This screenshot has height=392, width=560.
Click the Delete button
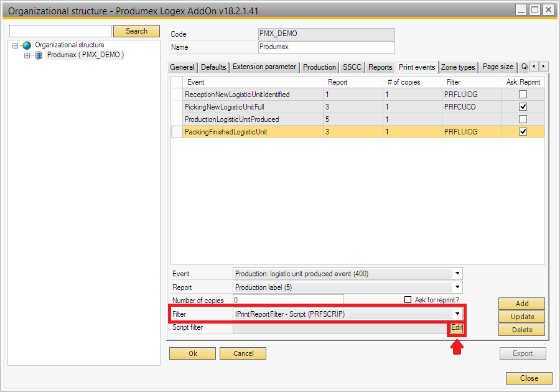(522, 330)
